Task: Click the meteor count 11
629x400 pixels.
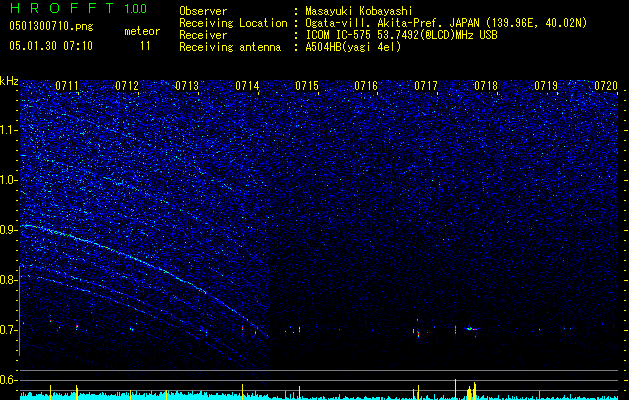Action: tap(145, 46)
